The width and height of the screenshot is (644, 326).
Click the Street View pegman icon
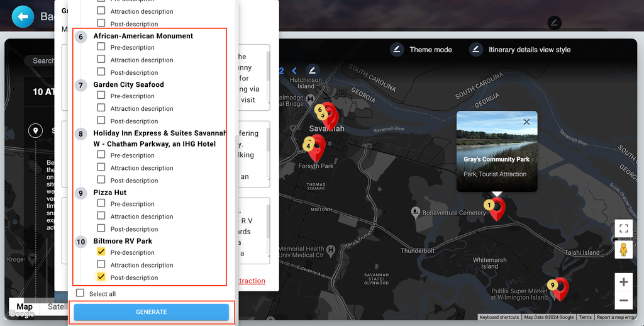pos(623,250)
